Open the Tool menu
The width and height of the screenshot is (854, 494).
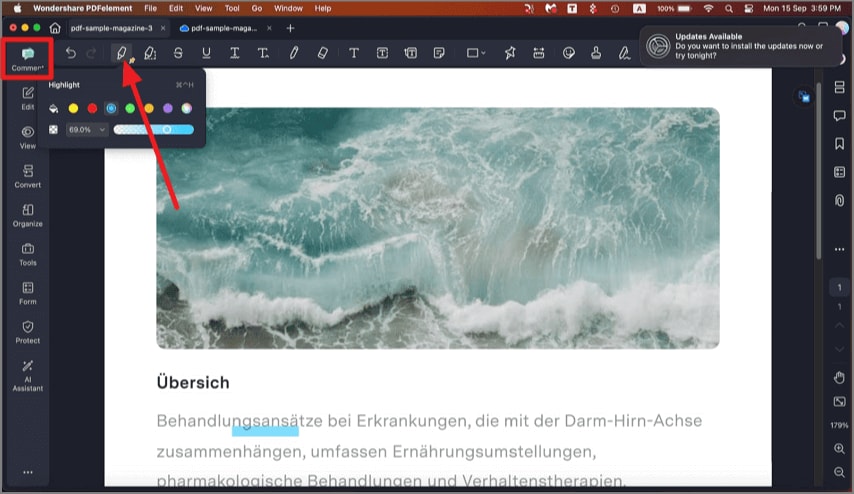coord(232,8)
